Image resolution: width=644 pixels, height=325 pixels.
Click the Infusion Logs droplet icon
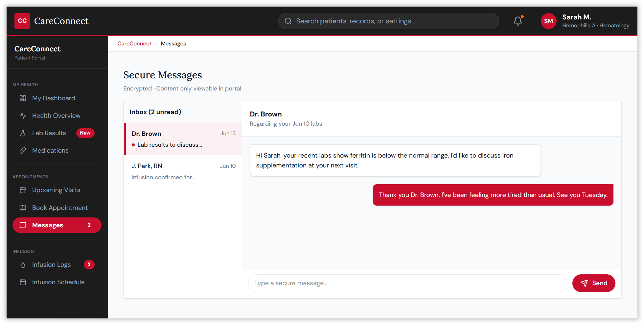(x=23, y=265)
